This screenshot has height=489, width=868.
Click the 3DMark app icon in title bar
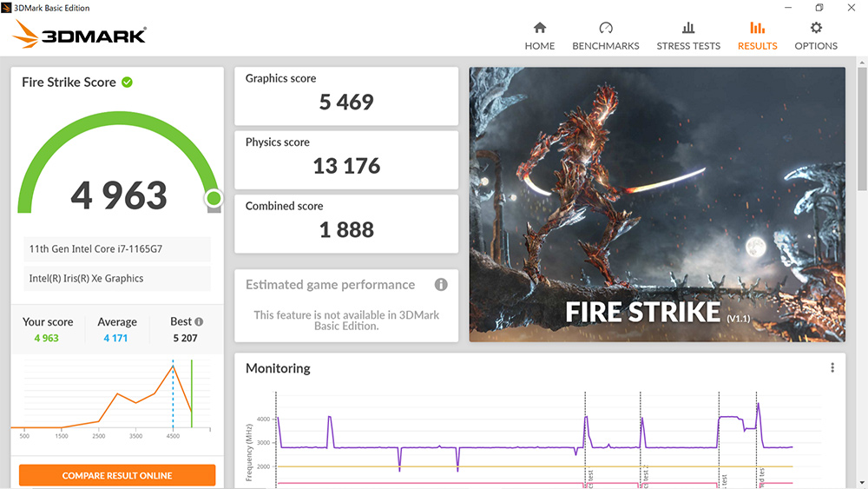(6, 8)
